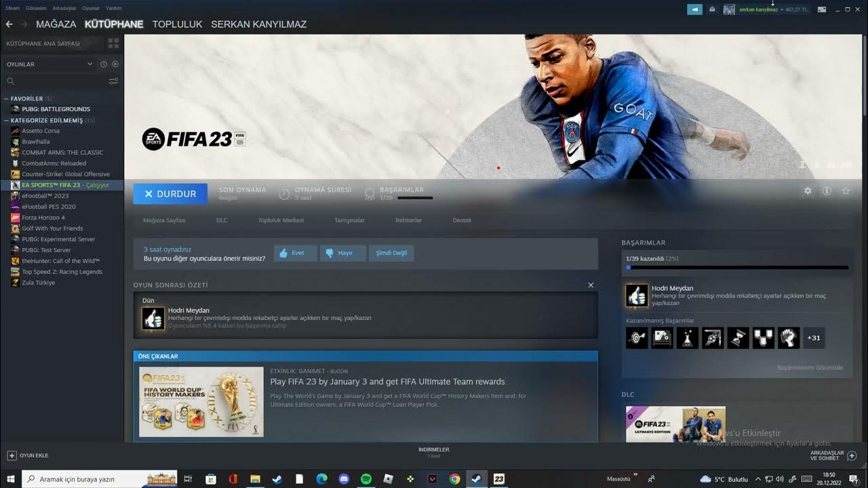Viewport: 868px width, 488px height.
Task: Open the Oyunlar menu
Action: (90, 8)
